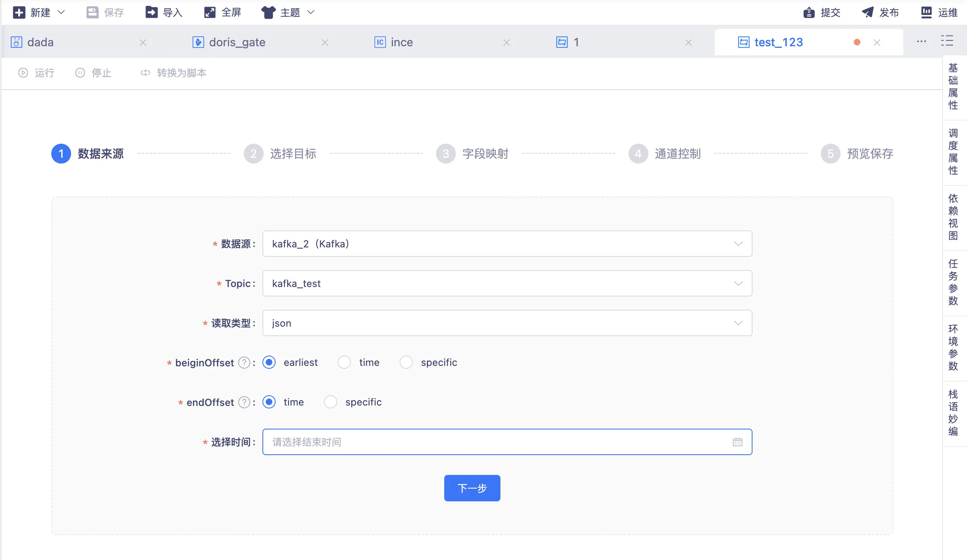Viewport: 967px width, 560px height.
Task: Click the Fullscreen (全屏) icon
Action: pos(210,12)
